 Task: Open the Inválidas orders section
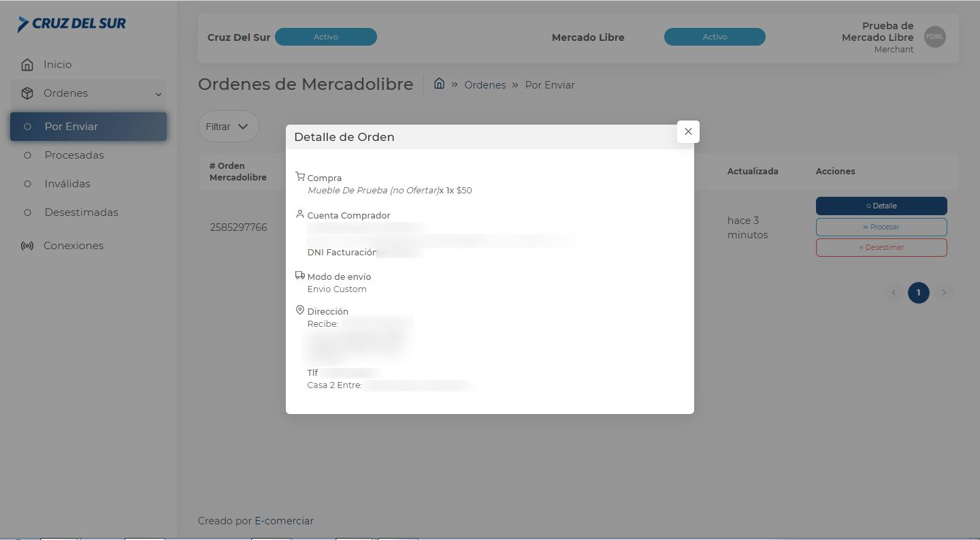(x=67, y=184)
